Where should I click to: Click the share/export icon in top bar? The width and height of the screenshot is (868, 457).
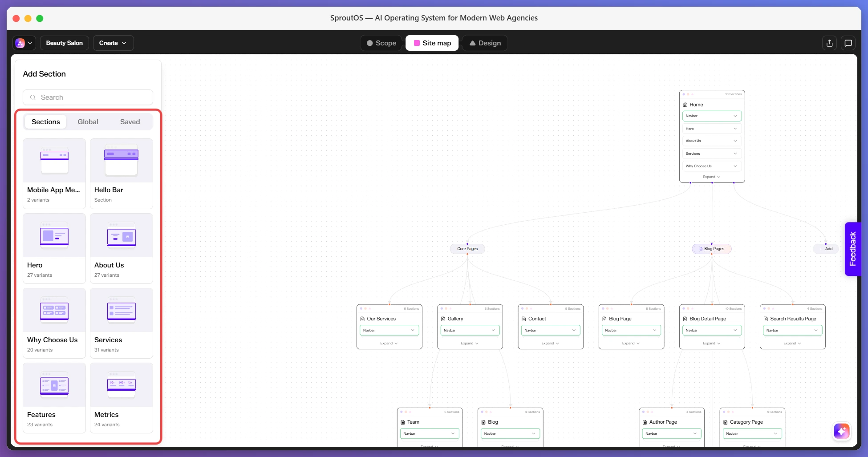click(829, 43)
